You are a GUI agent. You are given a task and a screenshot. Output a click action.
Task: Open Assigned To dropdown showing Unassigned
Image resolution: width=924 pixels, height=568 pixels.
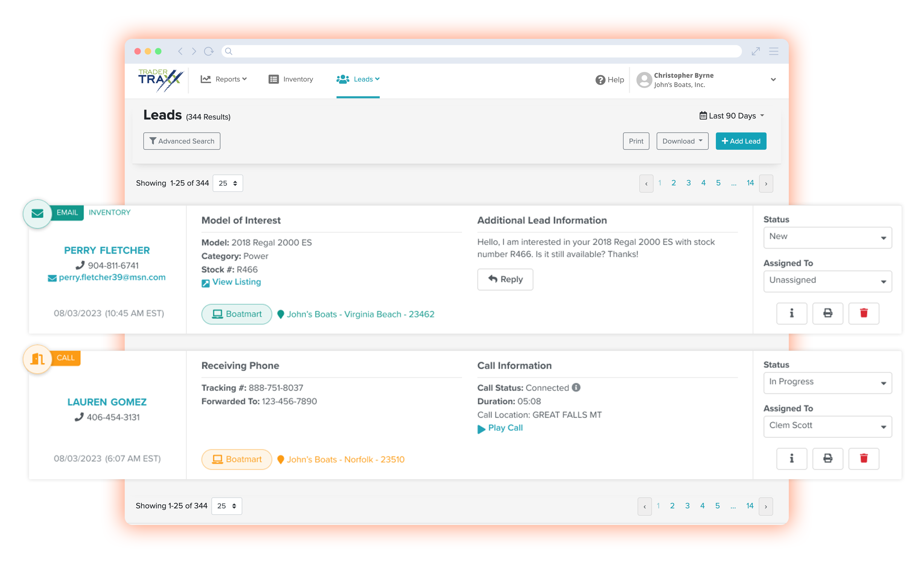tap(827, 281)
